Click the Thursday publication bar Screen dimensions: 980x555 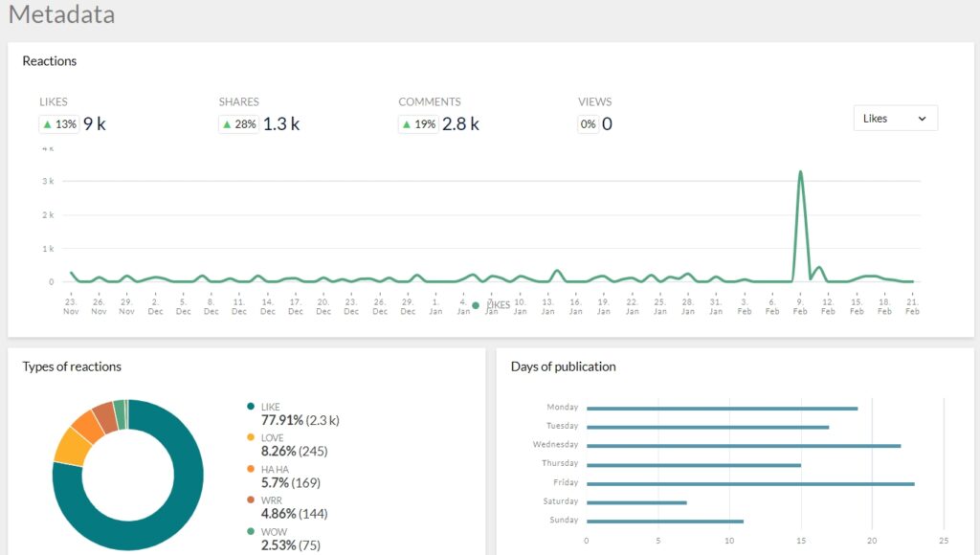[x=694, y=465]
